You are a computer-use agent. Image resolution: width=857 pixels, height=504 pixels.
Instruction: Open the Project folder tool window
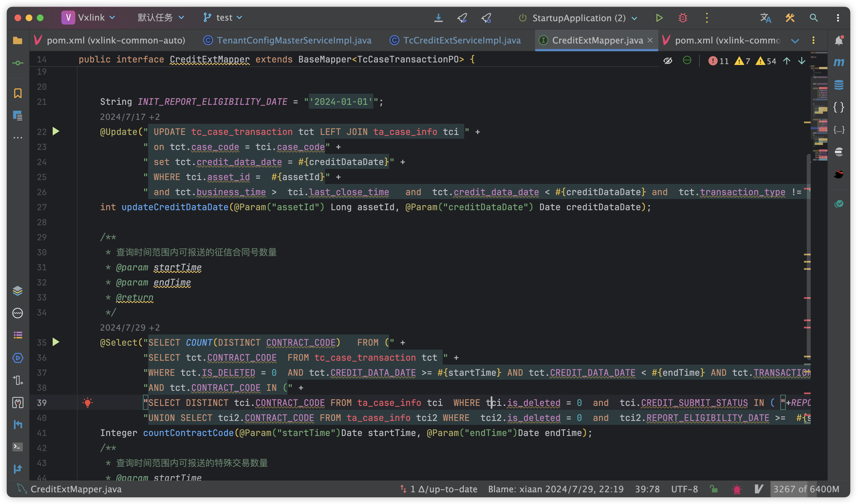[18, 41]
